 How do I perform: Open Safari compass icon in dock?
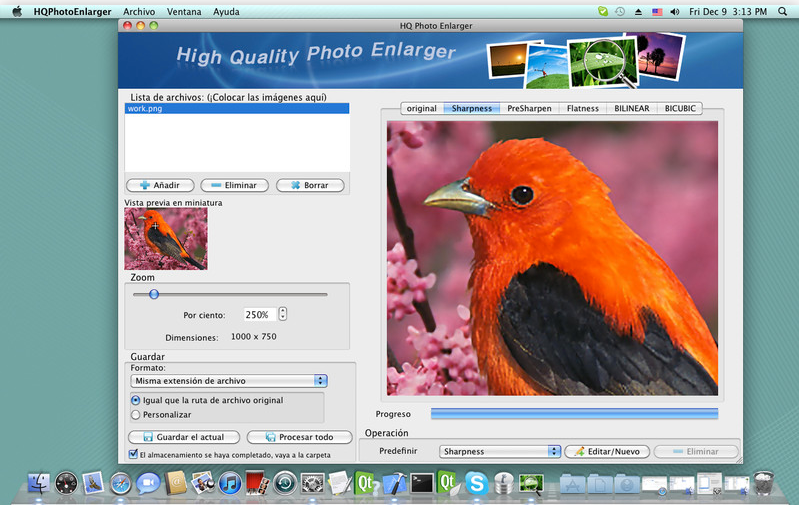120,483
